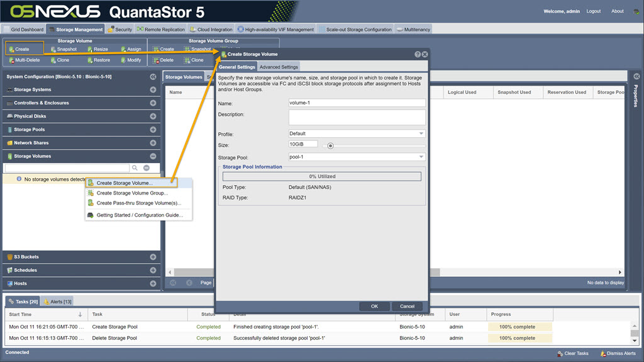Open the Remote Replication tab
Image resolution: width=644 pixels, height=362 pixels.
[160, 30]
